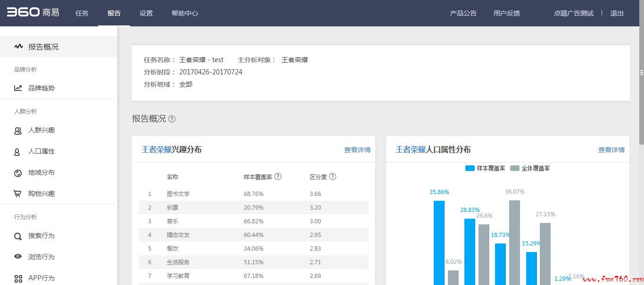
Task: Click the 图书文学 row name
Action: [x=178, y=194]
